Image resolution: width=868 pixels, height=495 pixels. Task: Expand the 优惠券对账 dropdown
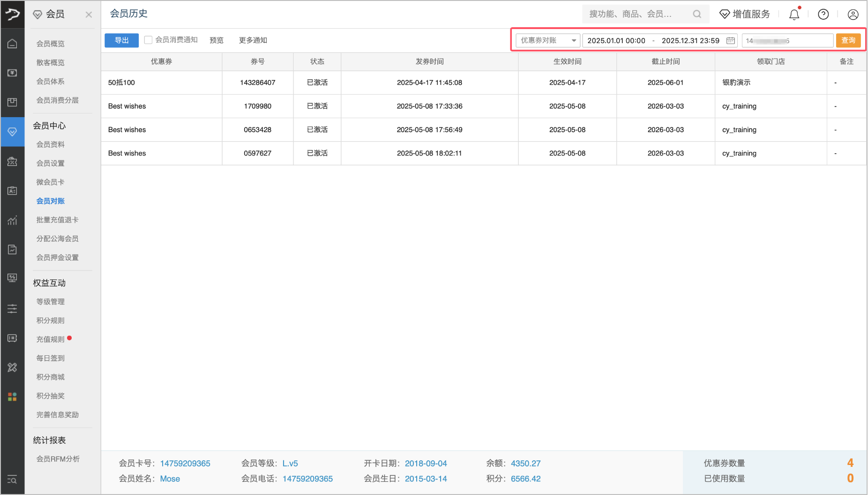click(x=547, y=41)
